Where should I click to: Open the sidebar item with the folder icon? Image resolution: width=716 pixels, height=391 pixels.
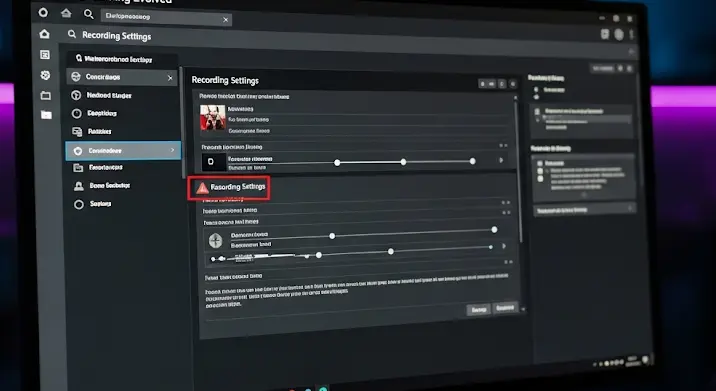point(122,168)
